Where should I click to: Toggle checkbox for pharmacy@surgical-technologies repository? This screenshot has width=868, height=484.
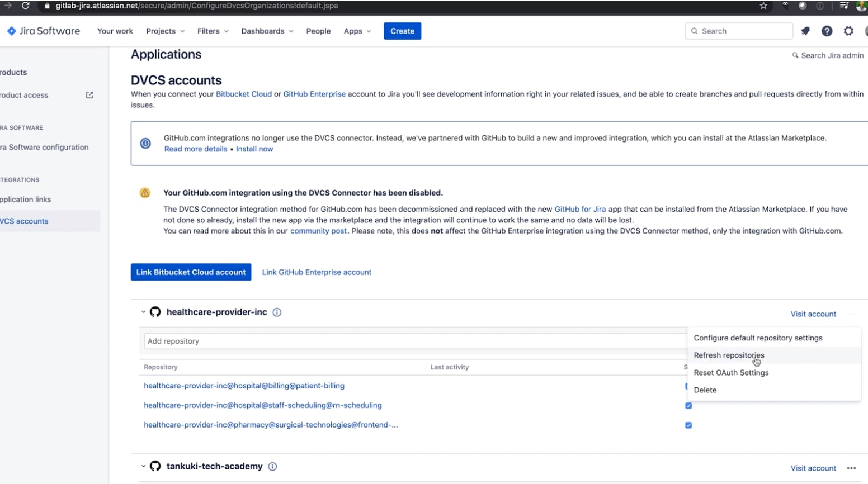click(x=688, y=425)
